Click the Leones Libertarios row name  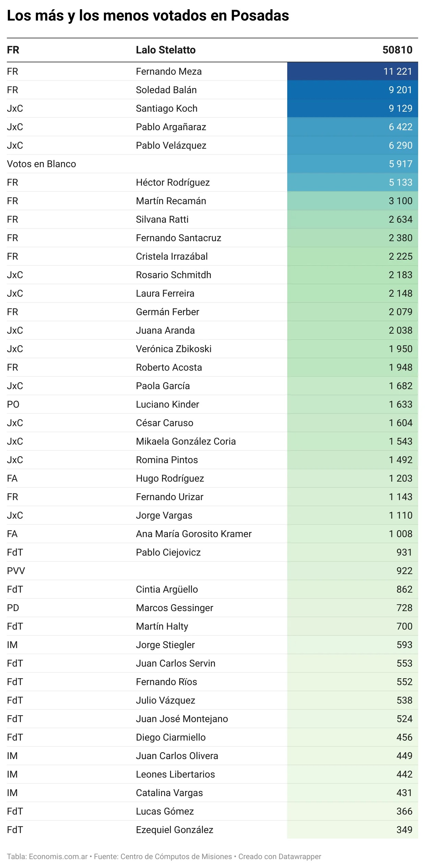pos(175,774)
